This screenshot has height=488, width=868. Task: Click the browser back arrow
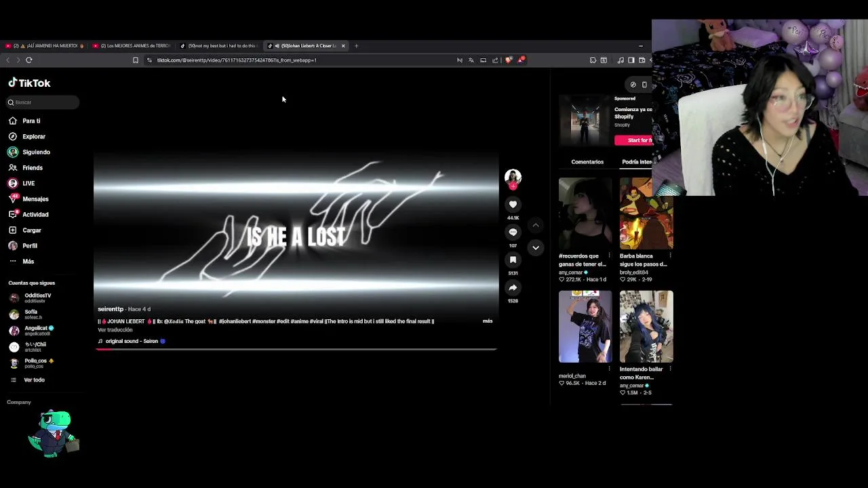tap(8, 60)
